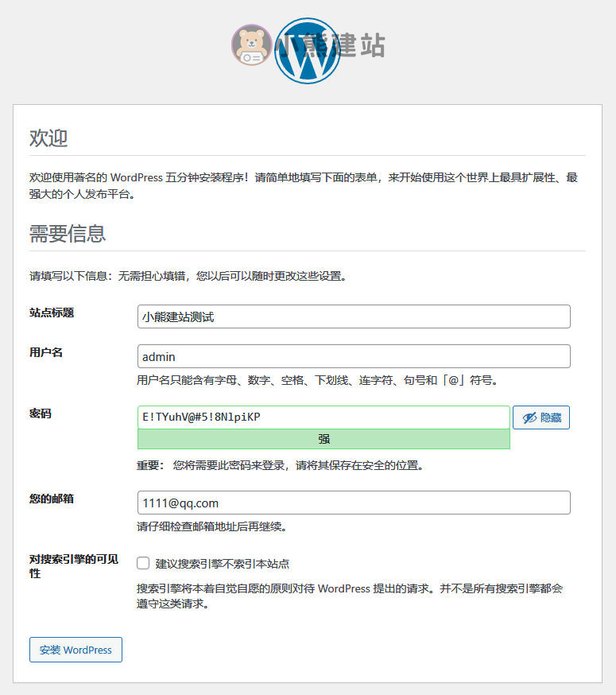Focus the 站点标题 input field
Image resolution: width=616 pixels, height=695 pixels.
(354, 316)
